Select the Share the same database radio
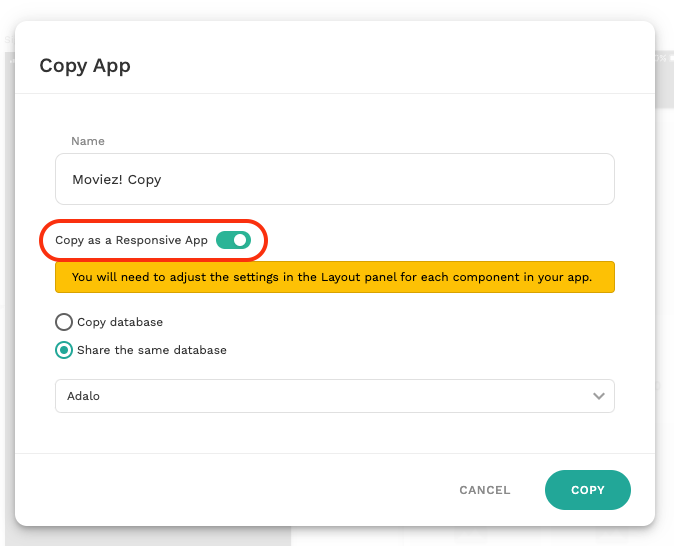Image resolution: width=674 pixels, height=546 pixels. pos(64,350)
